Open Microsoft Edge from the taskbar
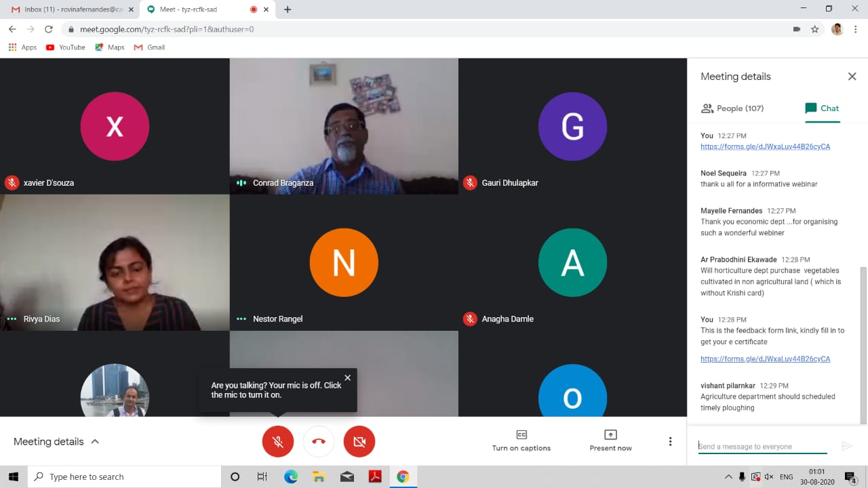The image size is (868, 488). click(291, 476)
